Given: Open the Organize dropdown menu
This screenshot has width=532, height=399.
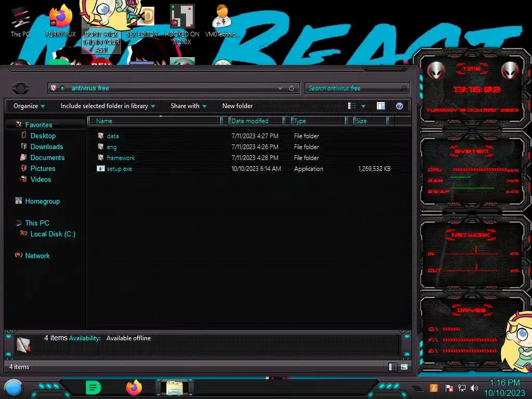Looking at the screenshot, I should tap(29, 106).
